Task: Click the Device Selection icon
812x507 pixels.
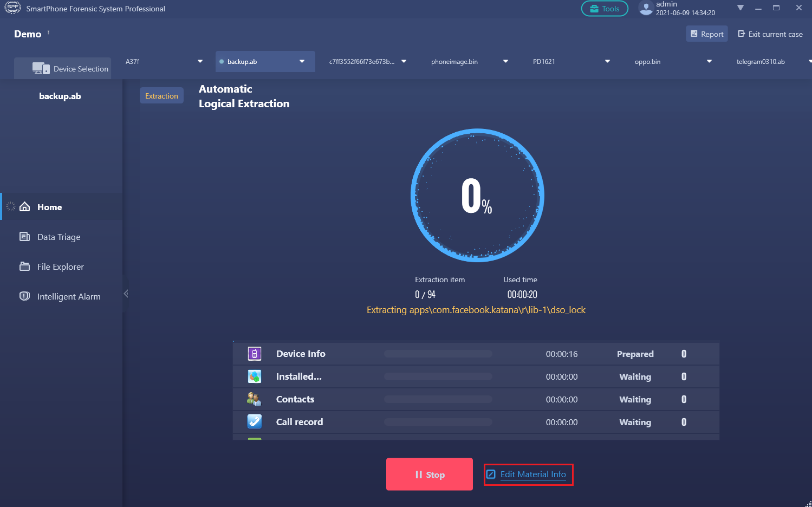Action: [40, 68]
